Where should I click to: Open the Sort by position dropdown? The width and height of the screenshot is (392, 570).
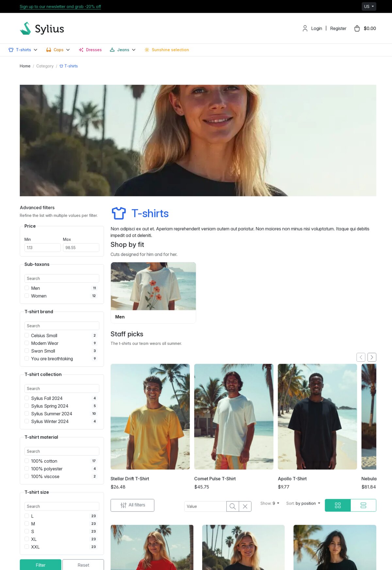(303, 503)
